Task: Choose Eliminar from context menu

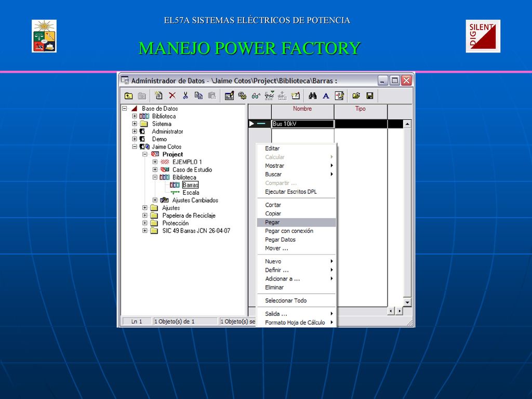Action: pos(297,287)
